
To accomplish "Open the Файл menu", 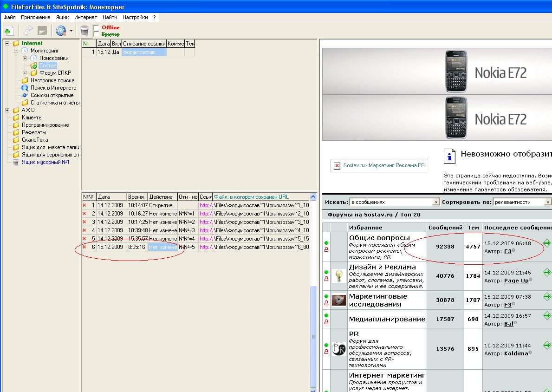I will [x=9, y=17].
